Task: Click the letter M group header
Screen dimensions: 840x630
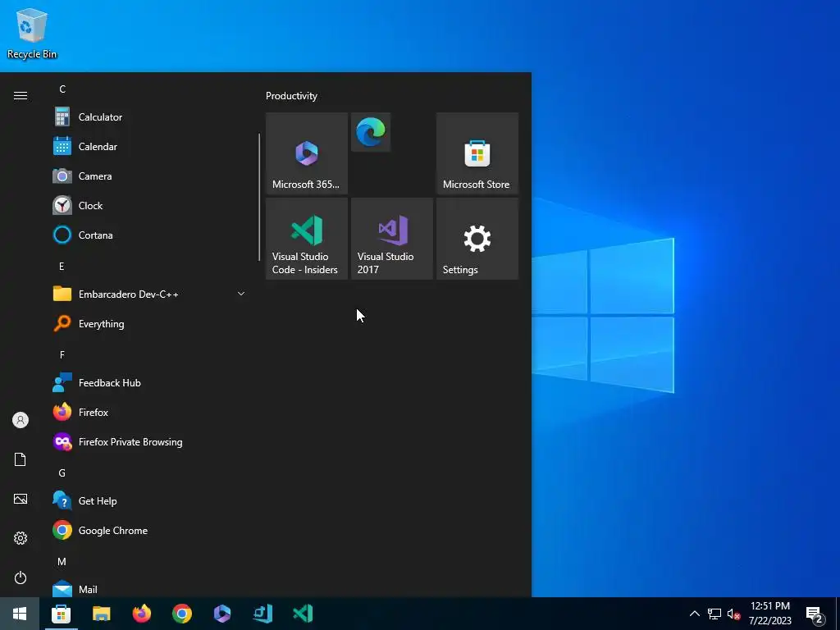Action: [62, 561]
